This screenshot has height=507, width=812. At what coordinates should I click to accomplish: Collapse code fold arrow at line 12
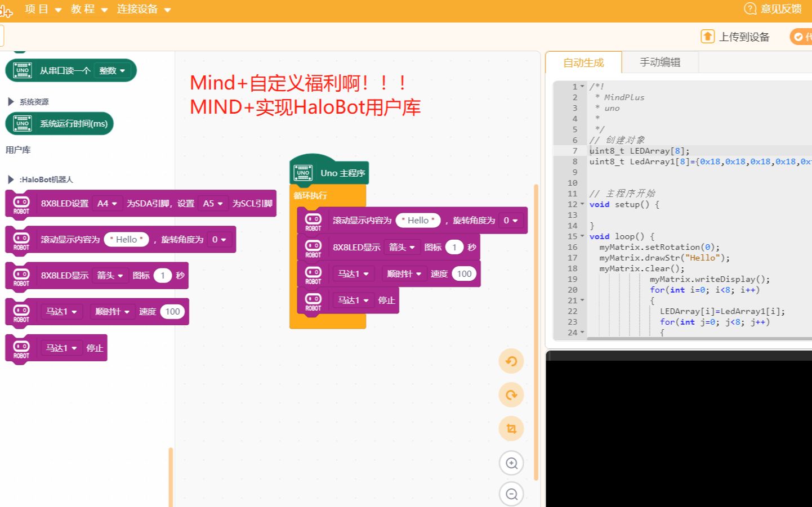[582, 204]
